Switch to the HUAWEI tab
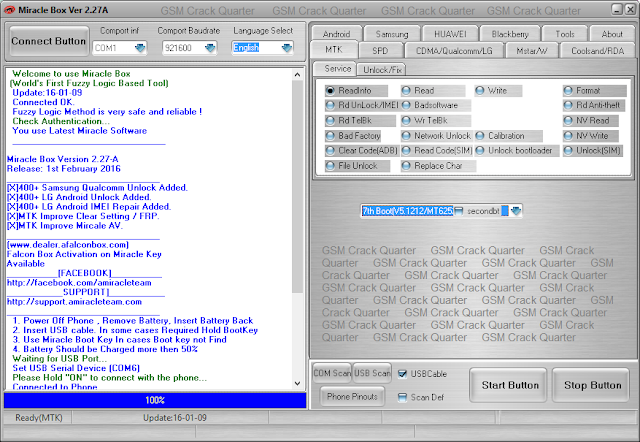 tap(450, 34)
